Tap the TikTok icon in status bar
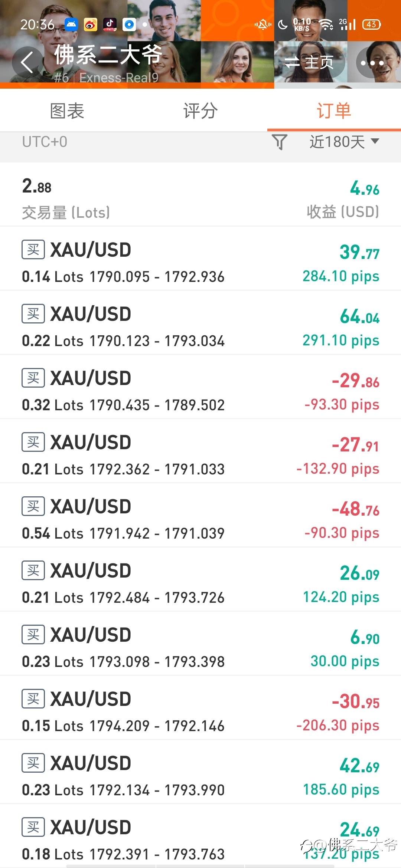 click(x=110, y=24)
